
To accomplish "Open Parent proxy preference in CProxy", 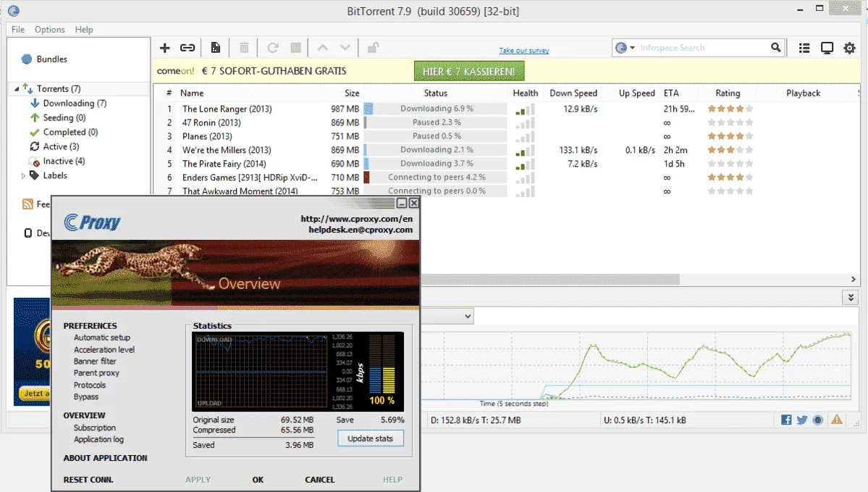I will [x=96, y=373].
